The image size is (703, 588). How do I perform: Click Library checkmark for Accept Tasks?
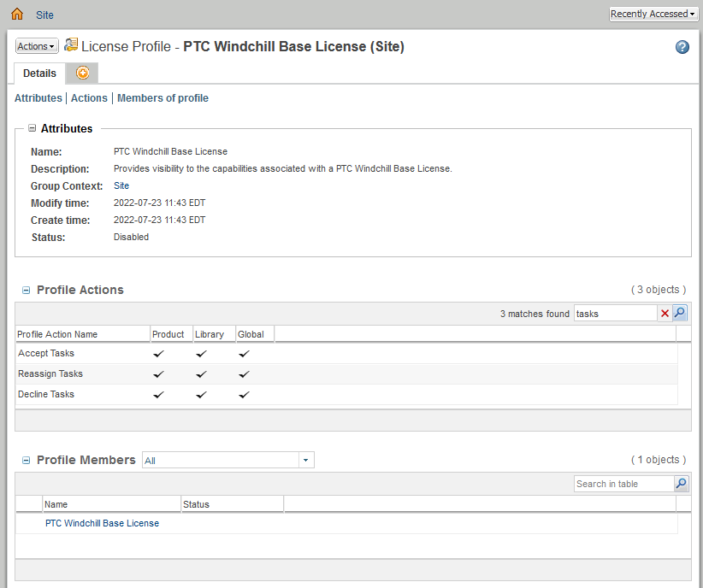tap(201, 354)
